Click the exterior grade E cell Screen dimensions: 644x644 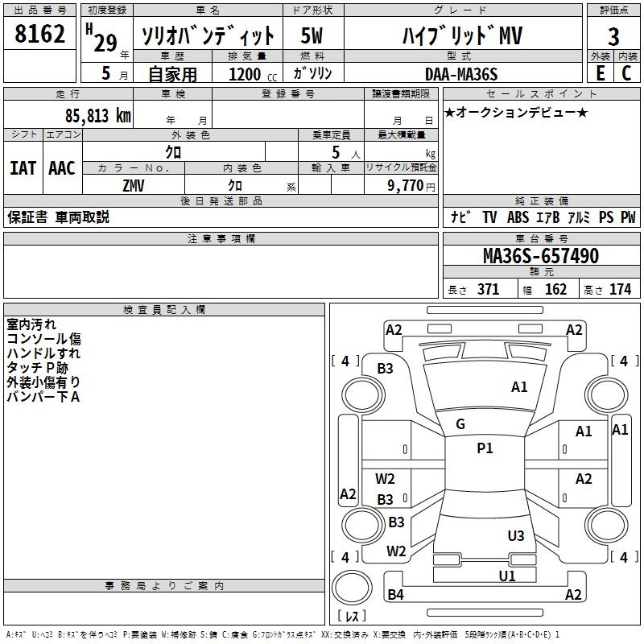coord(600,73)
